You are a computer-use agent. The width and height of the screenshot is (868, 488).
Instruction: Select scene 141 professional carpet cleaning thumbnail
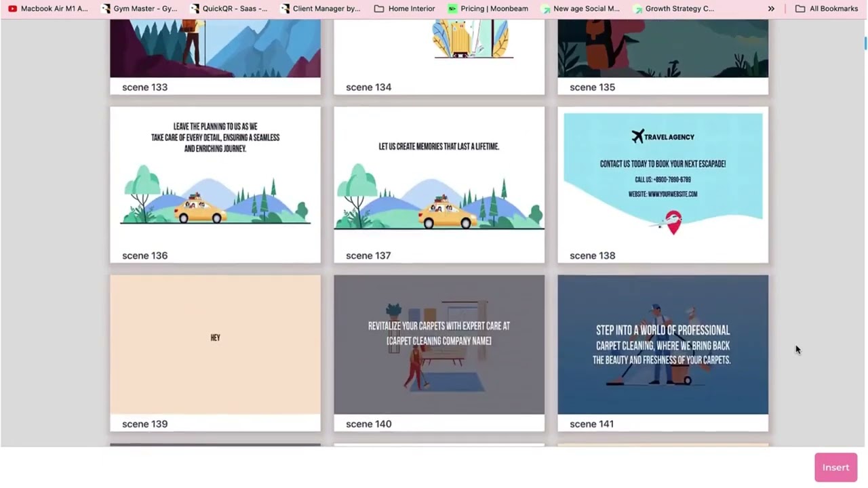[x=663, y=344]
